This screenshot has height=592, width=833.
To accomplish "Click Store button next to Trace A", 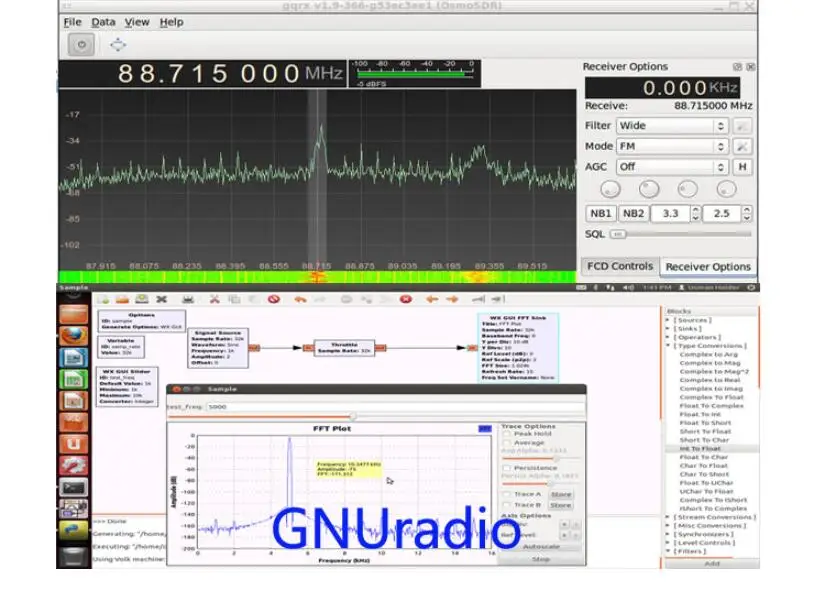I will 561,494.
